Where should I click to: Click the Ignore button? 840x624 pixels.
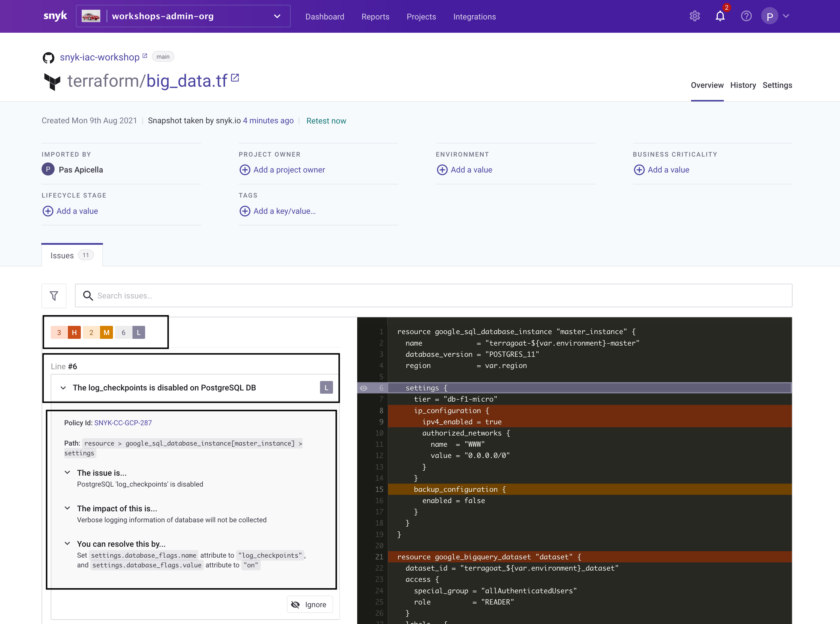click(310, 605)
